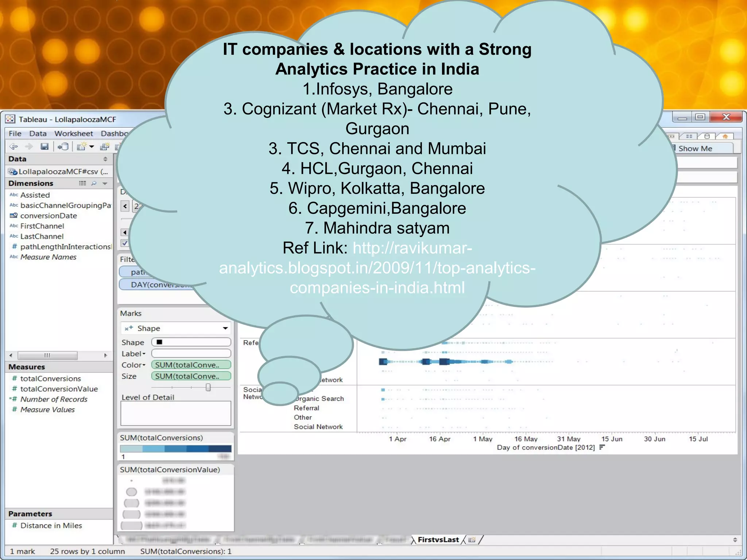
Task: Click the Dimensions view-as-list grid icon
Action: point(82,183)
